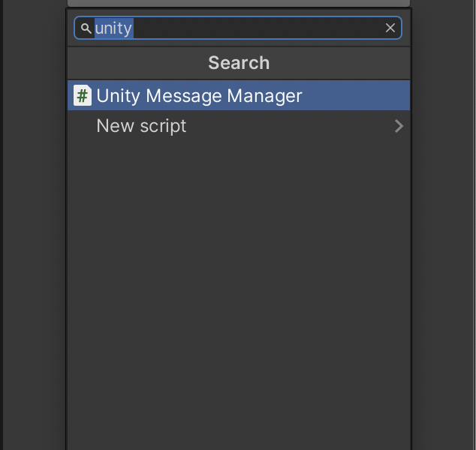Click the C# script icon beside Unity Message Manager
This screenshot has height=450, width=476.
(x=83, y=96)
